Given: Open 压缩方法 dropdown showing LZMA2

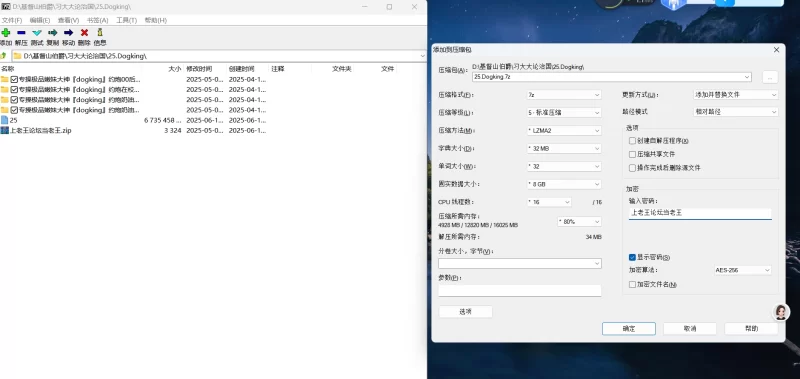Looking at the screenshot, I should (x=564, y=131).
